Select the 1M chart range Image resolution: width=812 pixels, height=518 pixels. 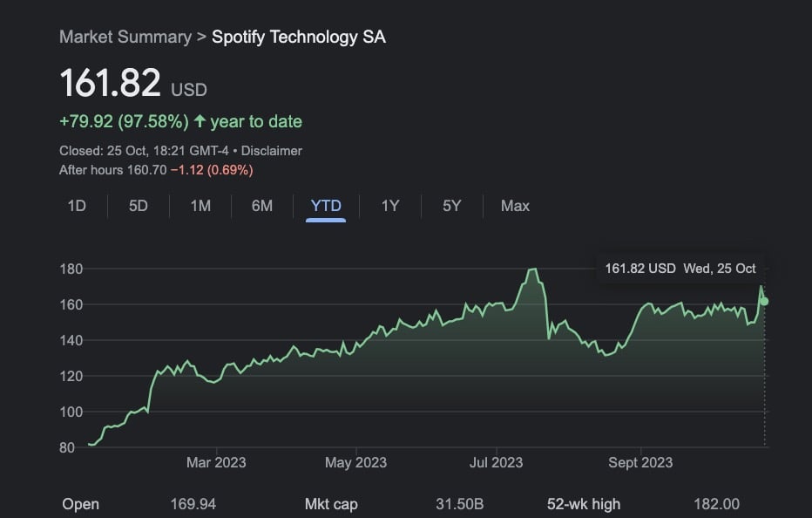pyautogui.click(x=200, y=206)
